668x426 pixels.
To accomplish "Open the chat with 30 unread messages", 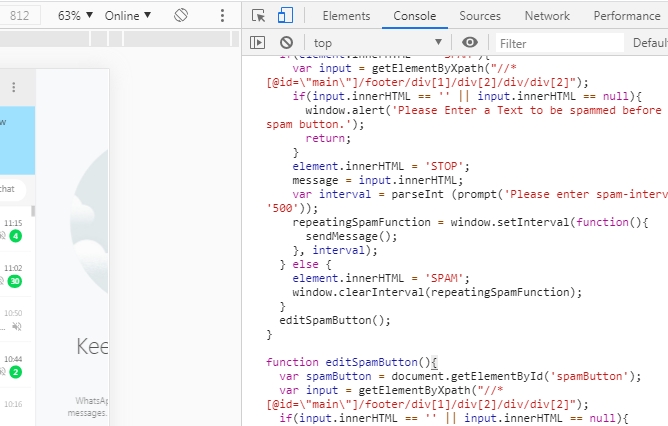I will (16, 274).
